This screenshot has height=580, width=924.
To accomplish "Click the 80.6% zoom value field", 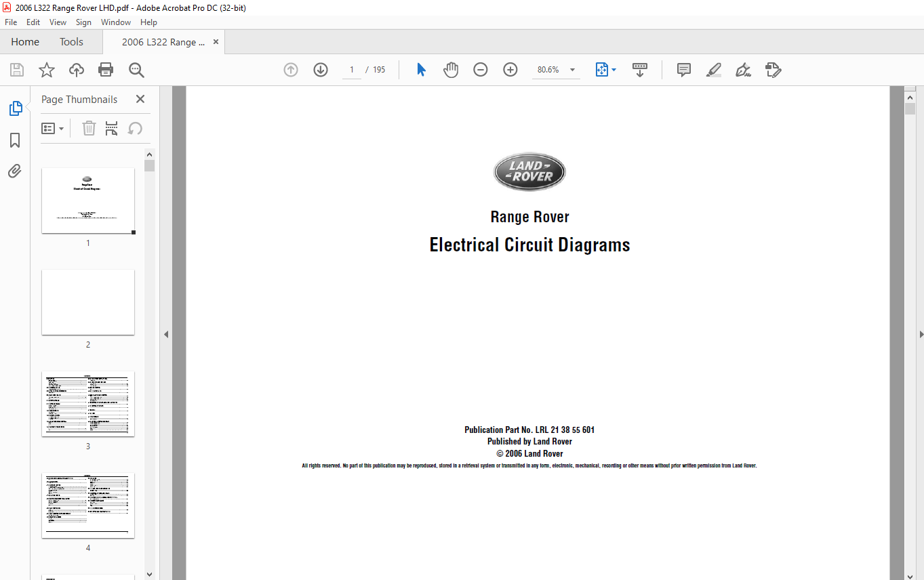I will coord(548,70).
